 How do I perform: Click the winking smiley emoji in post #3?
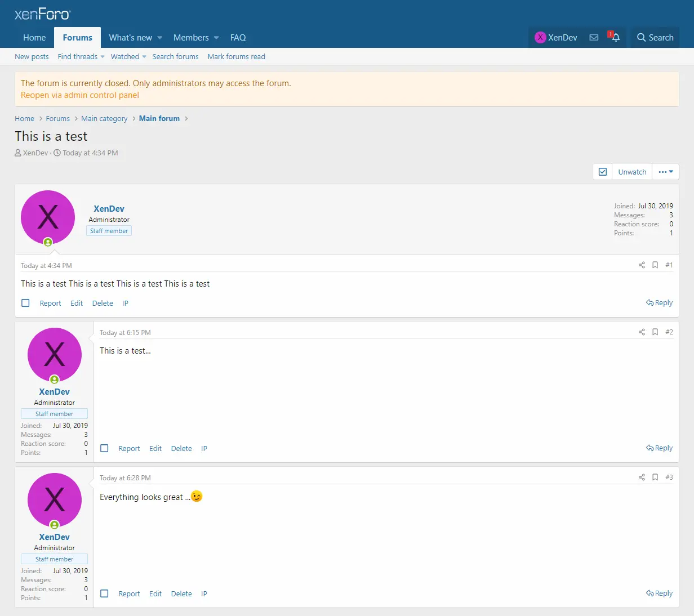coord(197,497)
